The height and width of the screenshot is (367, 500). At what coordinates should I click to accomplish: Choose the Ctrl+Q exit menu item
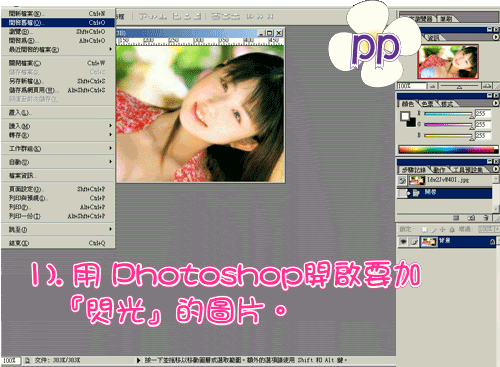coord(58,243)
